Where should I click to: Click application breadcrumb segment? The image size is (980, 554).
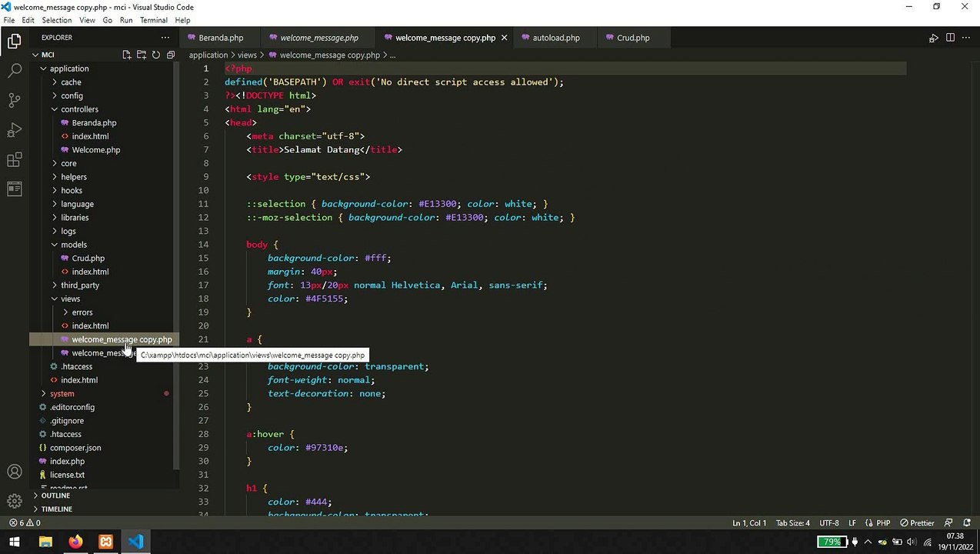point(208,55)
